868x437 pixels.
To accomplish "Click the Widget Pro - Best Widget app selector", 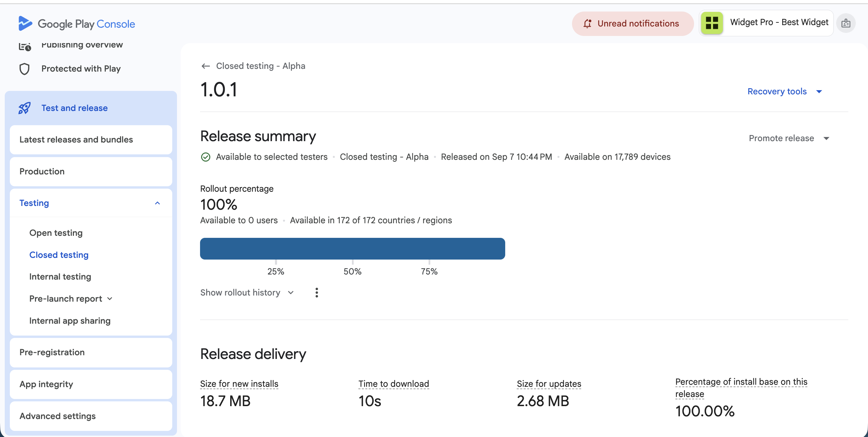I will pyautogui.click(x=766, y=23).
